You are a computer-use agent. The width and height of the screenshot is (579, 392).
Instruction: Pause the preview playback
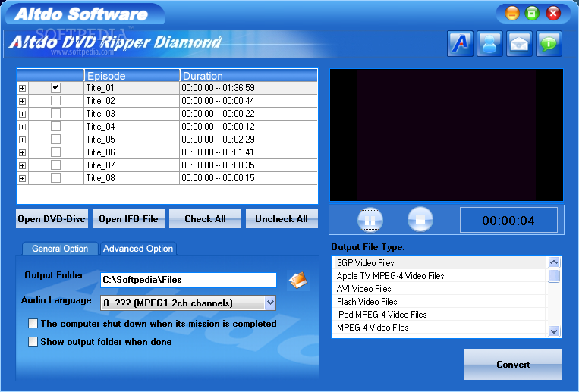click(370, 221)
